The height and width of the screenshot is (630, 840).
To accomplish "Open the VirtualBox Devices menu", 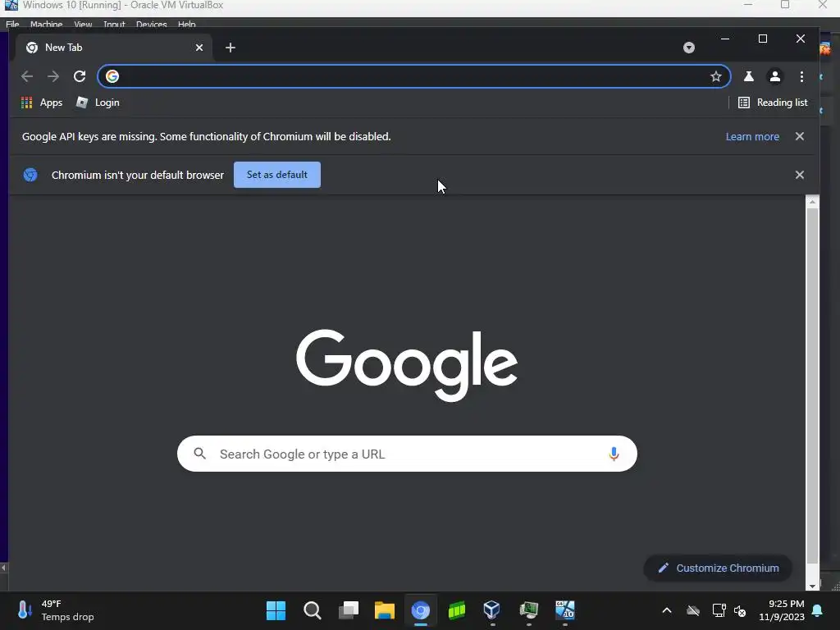I will 151,24.
